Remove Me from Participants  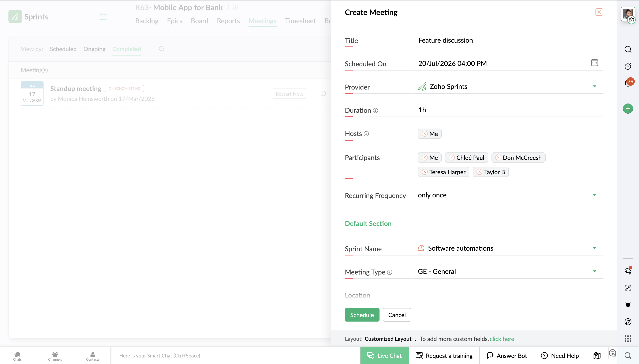425,158
